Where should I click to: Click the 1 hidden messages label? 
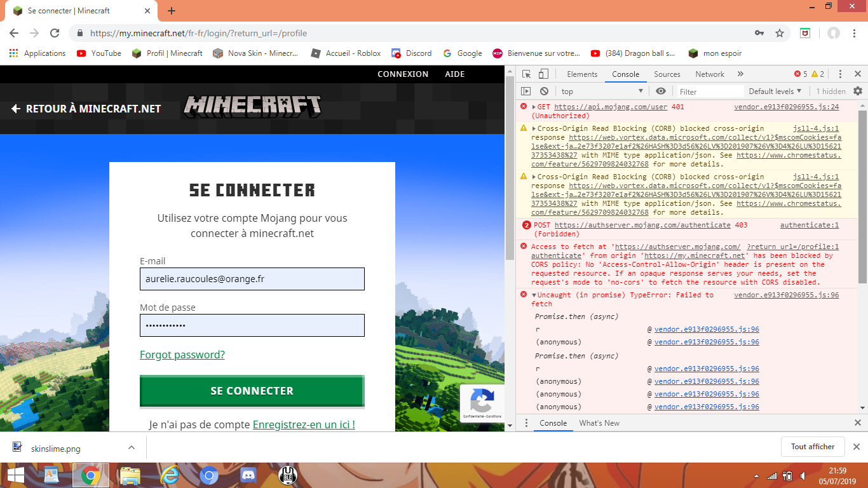click(x=831, y=91)
